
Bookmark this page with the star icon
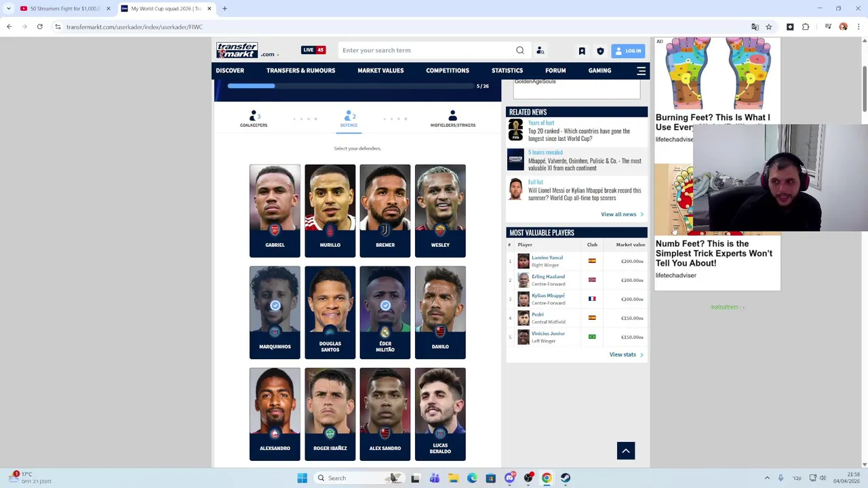pyautogui.click(x=769, y=26)
